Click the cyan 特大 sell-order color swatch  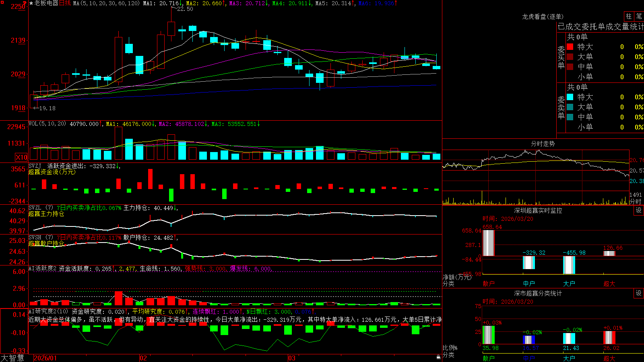[570, 97]
